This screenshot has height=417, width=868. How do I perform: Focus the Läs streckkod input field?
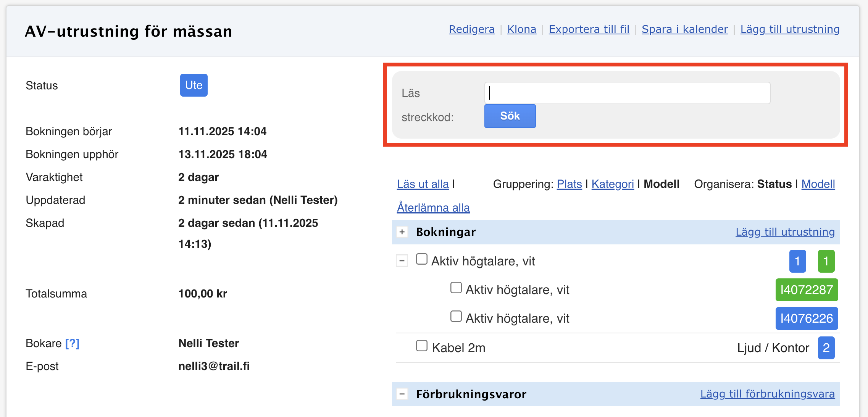click(627, 93)
